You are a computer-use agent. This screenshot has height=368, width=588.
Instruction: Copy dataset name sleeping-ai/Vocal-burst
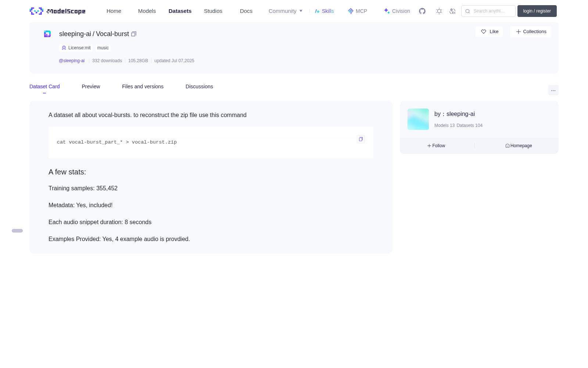point(134,34)
